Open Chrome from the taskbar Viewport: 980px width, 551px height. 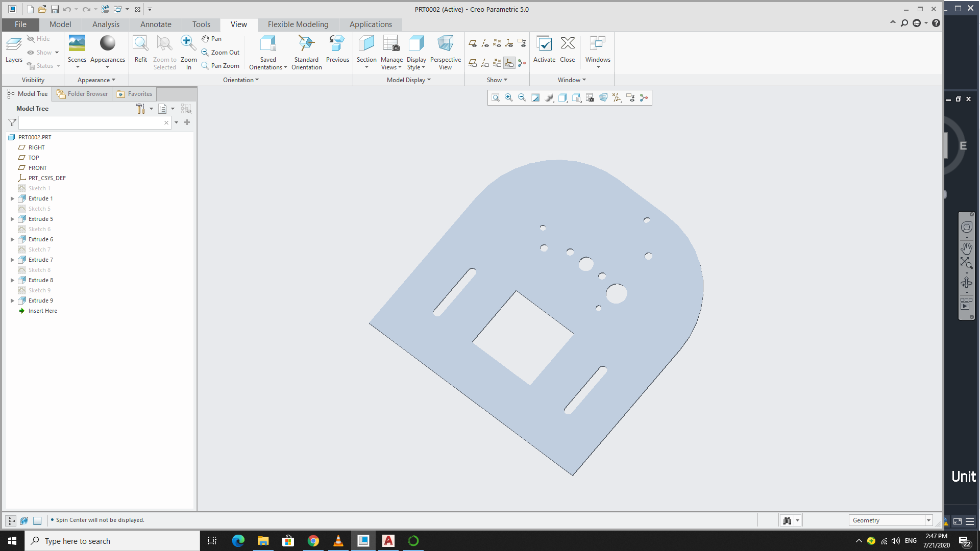coord(313,541)
